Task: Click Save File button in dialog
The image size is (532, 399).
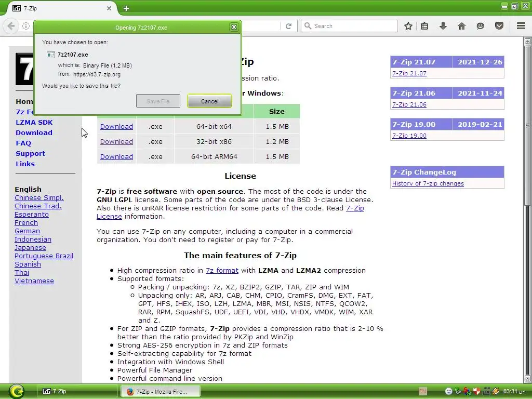Action: pos(158,101)
